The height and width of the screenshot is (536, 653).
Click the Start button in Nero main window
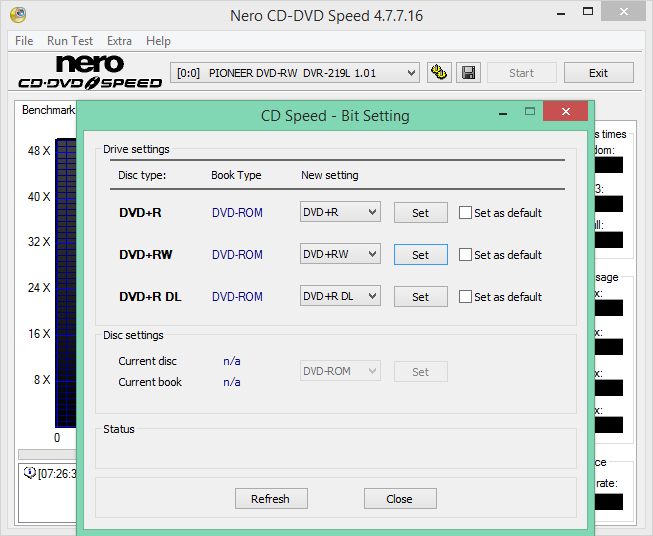pyautogui.click(x=521, y=73)
